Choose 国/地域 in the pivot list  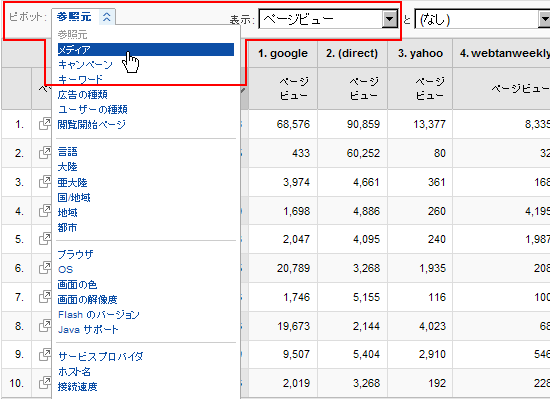tap(74, 197)
